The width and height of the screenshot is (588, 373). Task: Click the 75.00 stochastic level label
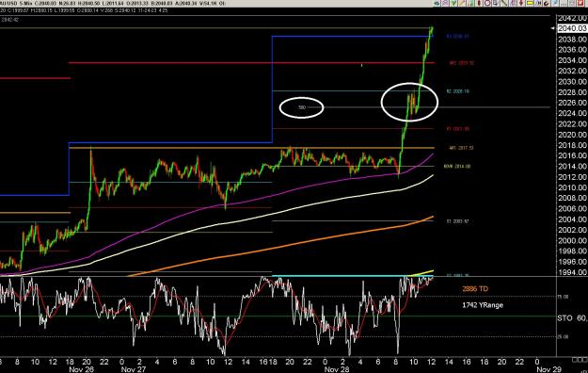point(563,297)
